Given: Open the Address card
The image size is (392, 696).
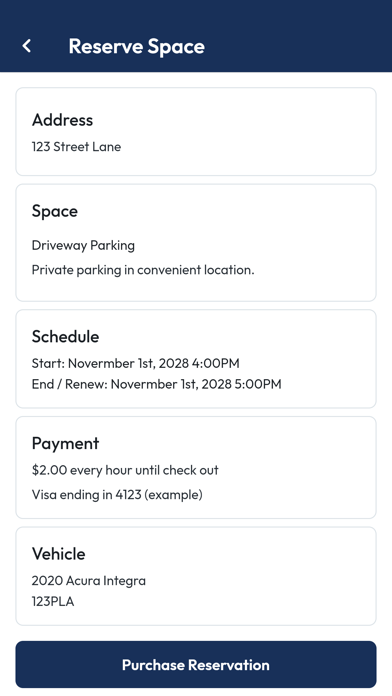Looking at the screenshot, I should click(x=196, y=131).
